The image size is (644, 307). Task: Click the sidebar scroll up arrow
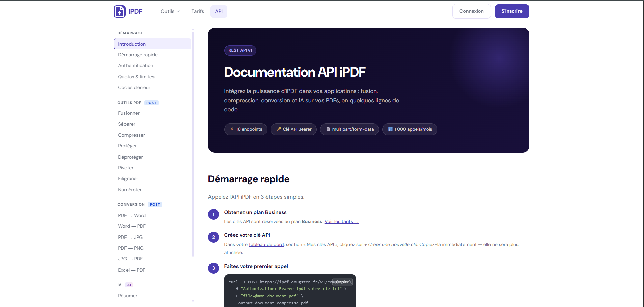point(193,29)
